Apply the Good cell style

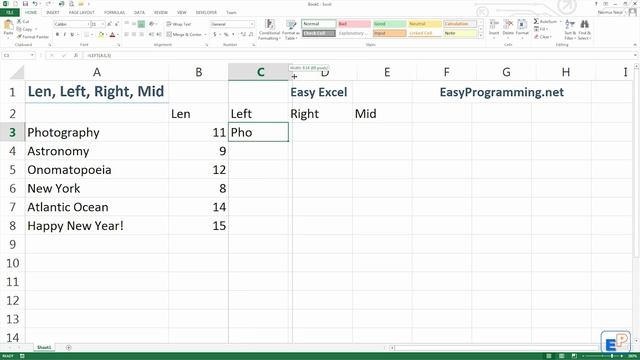click(x=389, y=24)
